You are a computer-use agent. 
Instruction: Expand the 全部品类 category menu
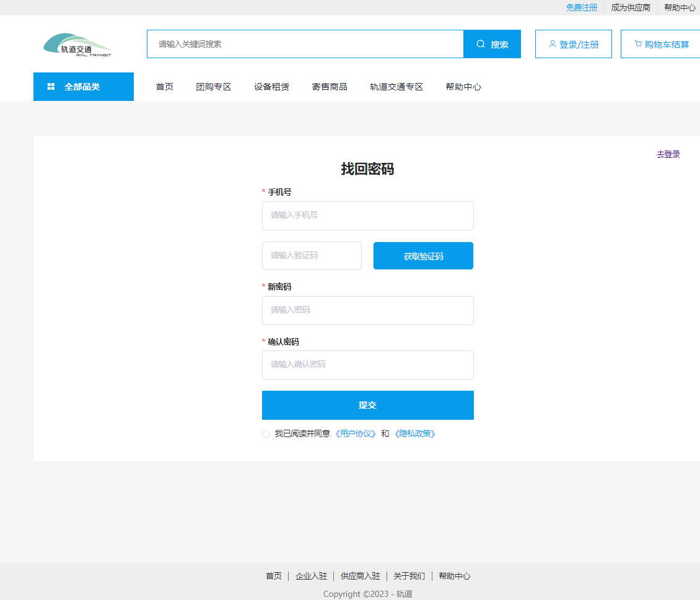tap(83, 87)
